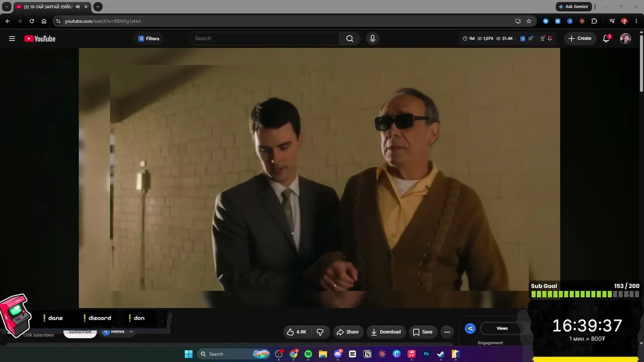Viewport: 644px width, 362px height.
Task: Open Canva from the taskbar
Action: coord(396,354)
